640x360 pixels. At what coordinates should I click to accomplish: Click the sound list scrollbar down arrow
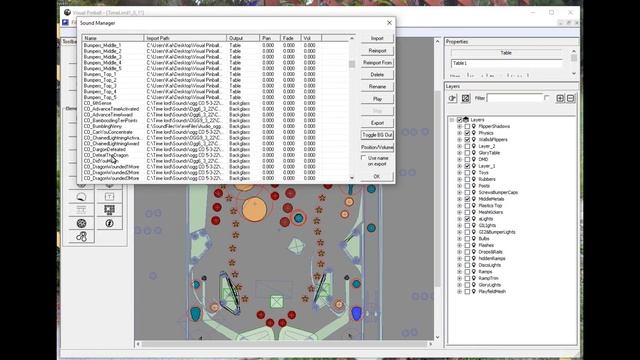[352, 178]
